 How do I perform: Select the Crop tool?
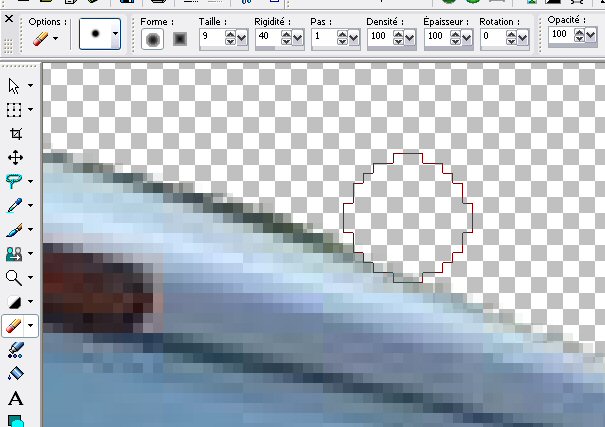(x=15, y=134)
